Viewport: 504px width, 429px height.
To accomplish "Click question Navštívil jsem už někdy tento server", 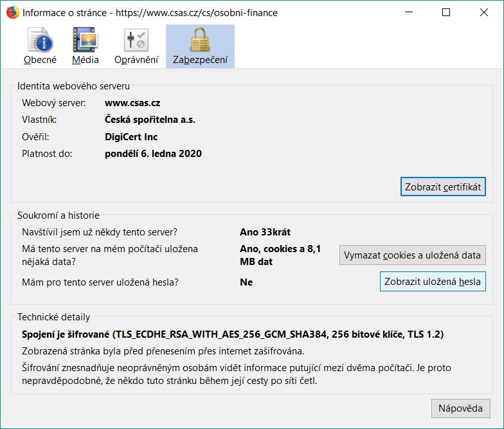I will tap(100, 232).
